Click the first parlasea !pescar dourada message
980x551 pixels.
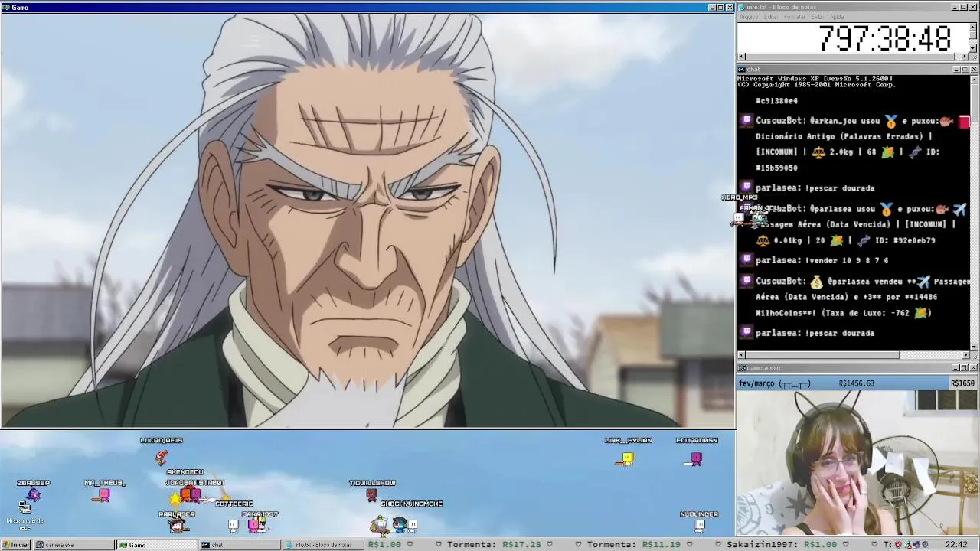click(815, 187)
